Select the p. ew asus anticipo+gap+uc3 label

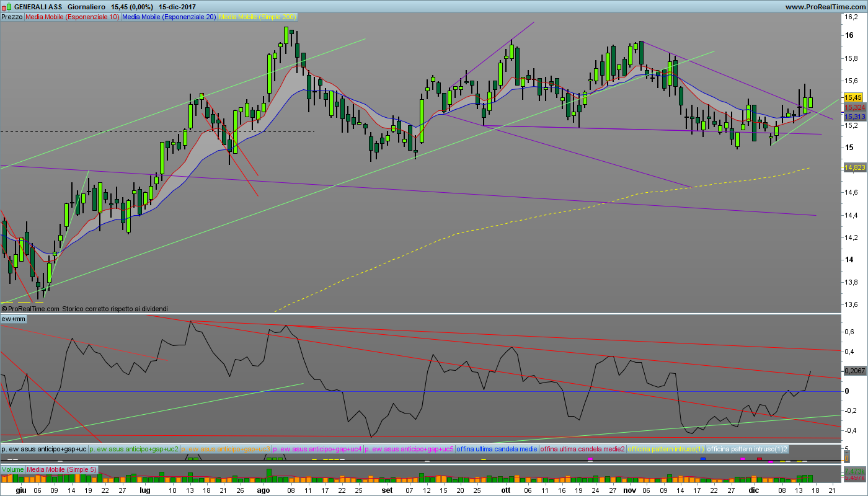tap(226, 448)
